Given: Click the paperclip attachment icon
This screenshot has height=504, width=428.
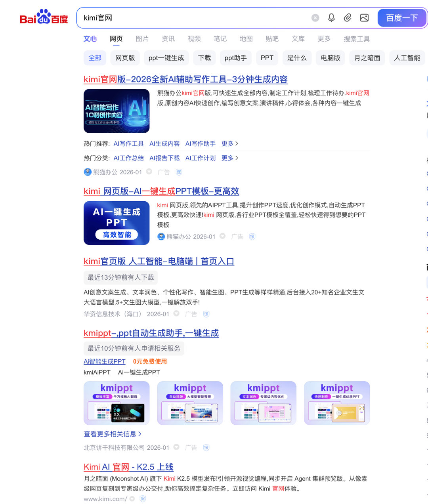Looking at the screenshot, I should pyautogui.click(x=348, y=17).
